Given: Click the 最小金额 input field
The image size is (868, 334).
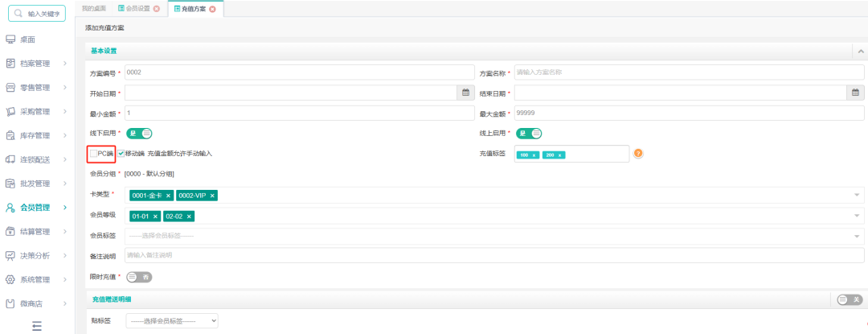Looking at the screenshot, I should (x=300, y=113).
